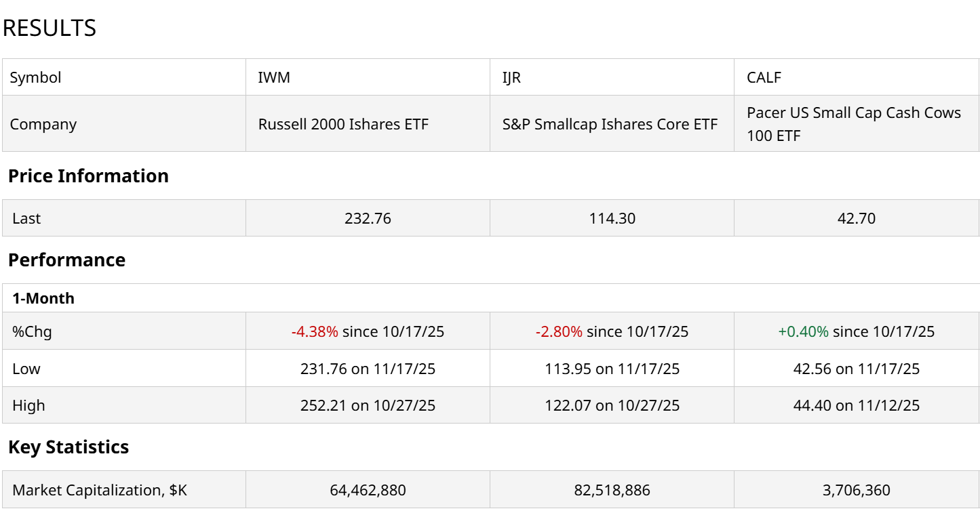Click CALF 1-month high 44.40 cell
This screenshot has width=980, height=513.
pos(856,405)
